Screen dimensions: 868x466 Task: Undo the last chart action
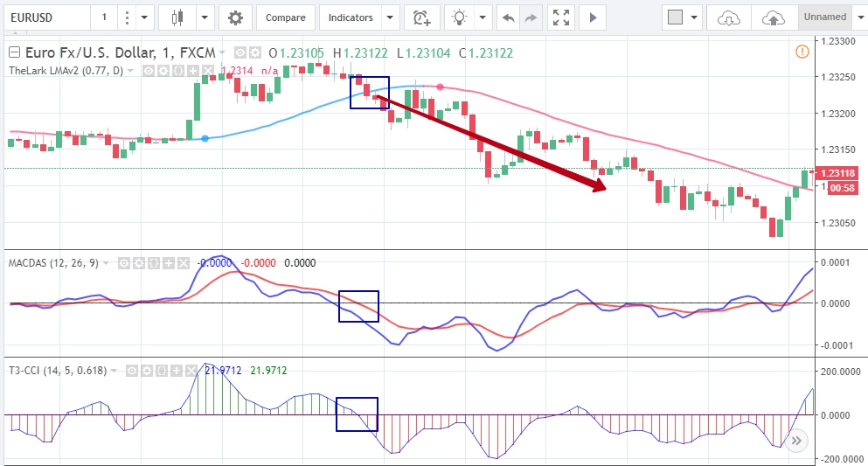508,17
